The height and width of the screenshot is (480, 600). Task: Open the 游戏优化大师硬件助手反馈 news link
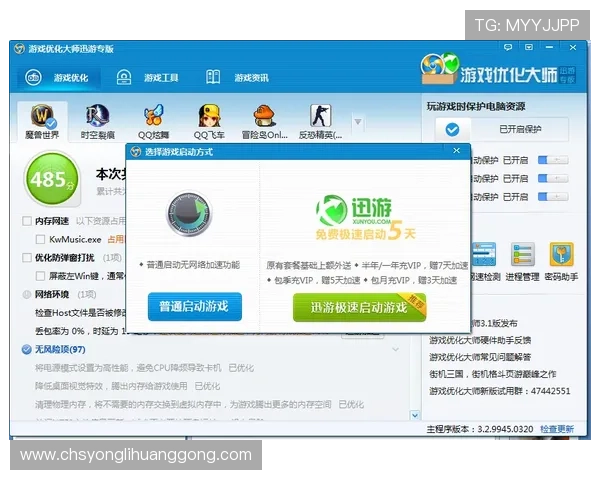pyautogui.click(x=480, y=340)
